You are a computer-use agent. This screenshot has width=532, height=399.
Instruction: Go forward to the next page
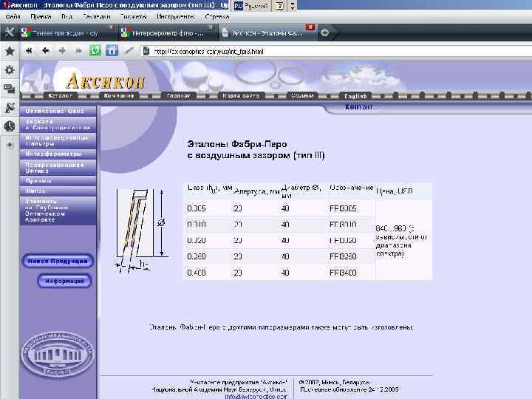point(62,51)
